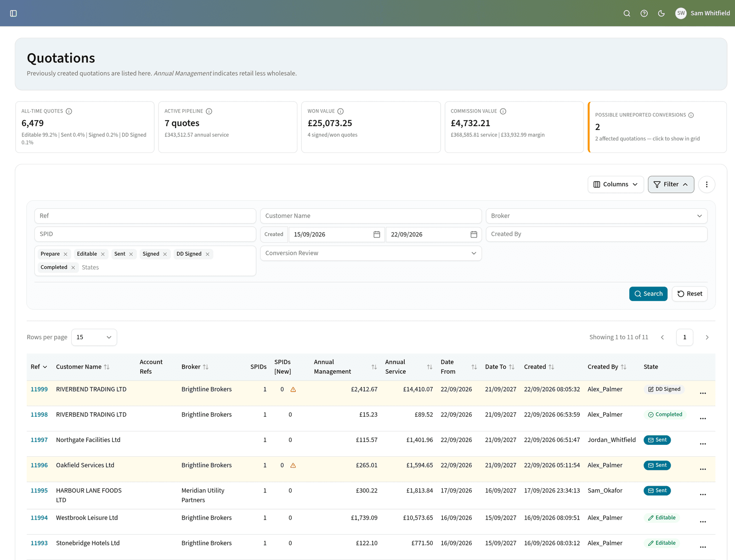This screenshot has width=735, height=560.
Task: Collapse the Filter panel
Action: point(671,185)
